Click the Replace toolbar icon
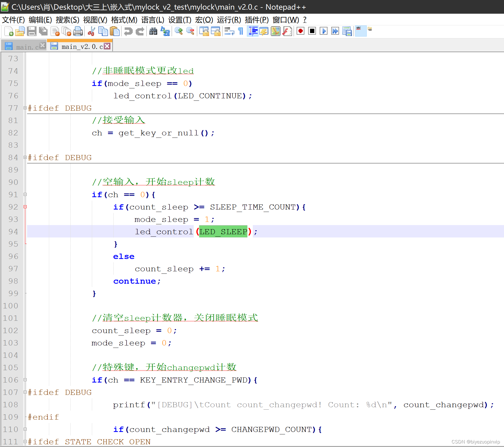The height and width of the screenshot is (447, 504). pyautogui.click(x=165, y=31)
